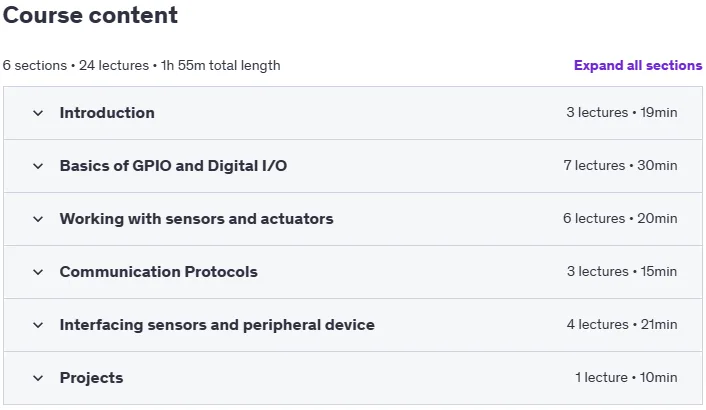Click chevron next to Interfacing sensors and peripheral device
The height and width of the screenshot is (410, 706).
click(38, 325)
